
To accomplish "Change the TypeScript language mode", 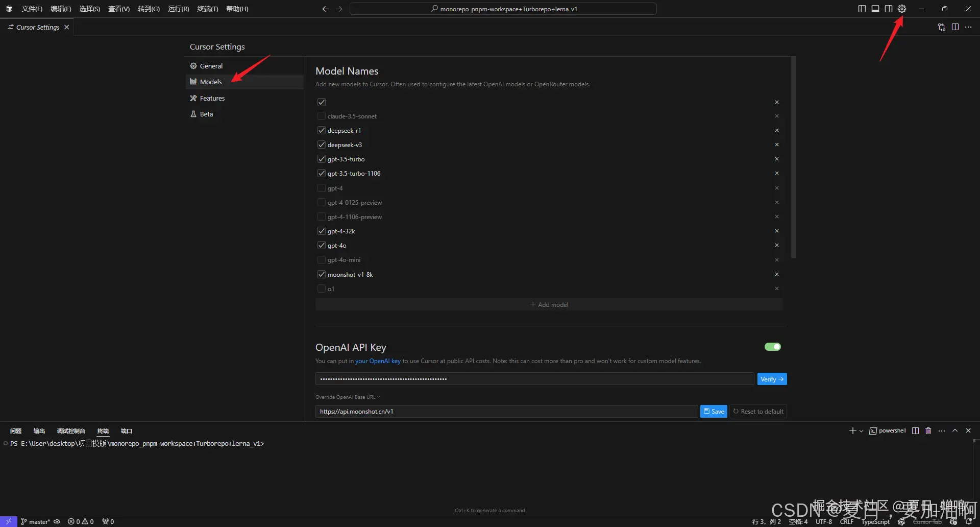I will (x=875, y=521).
